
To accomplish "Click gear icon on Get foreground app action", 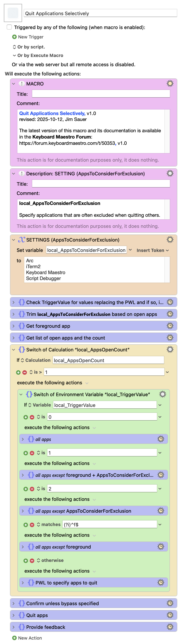I will tap(170, 326).
